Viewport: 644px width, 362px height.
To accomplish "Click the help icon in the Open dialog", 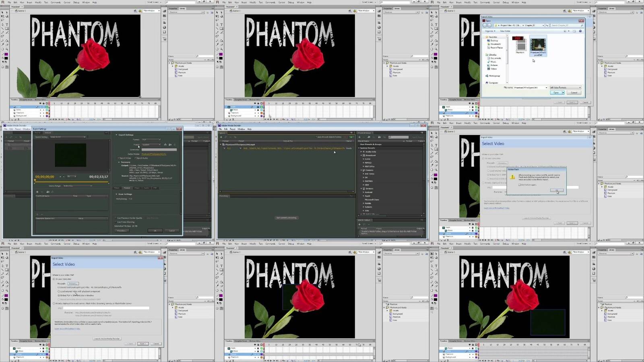I will pyautogui.click(x=580, y=31).
